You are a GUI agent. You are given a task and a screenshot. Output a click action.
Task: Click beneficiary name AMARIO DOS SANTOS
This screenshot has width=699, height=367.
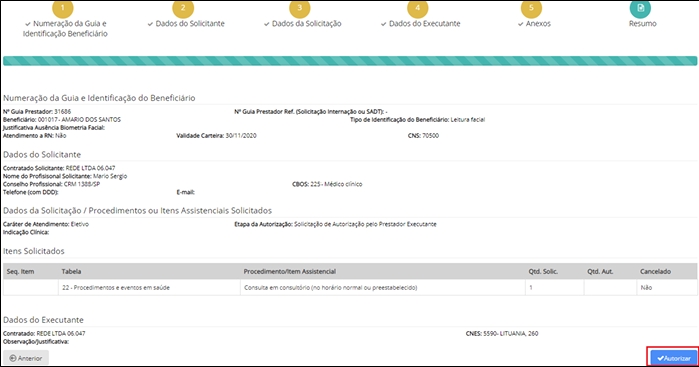91,120
